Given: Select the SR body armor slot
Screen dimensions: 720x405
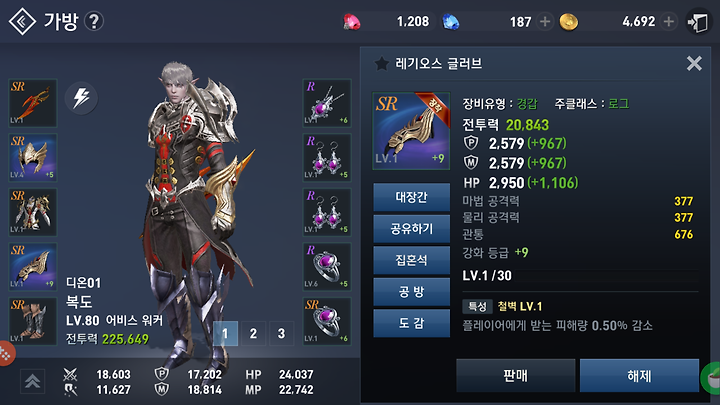Looking at the screenshot, I should [x=33, y=212].
